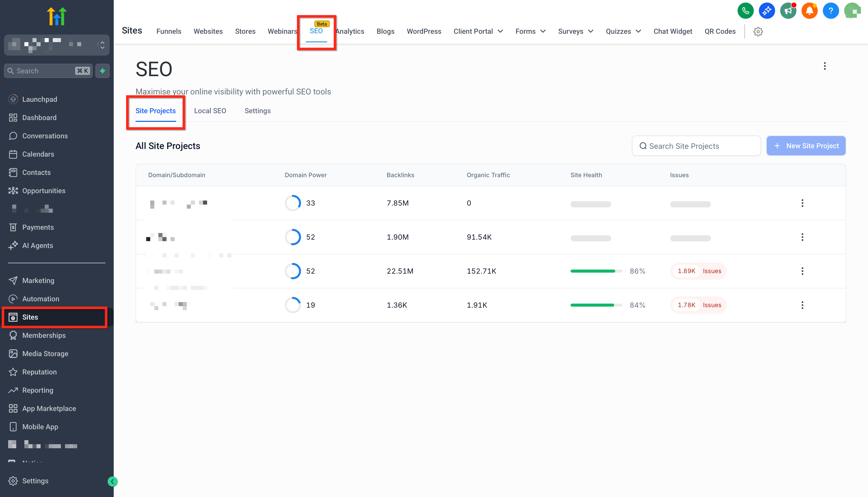Click the blue help question mark icon
The image size is (868, 497).
pyautogui.click(x=830, y=11)
